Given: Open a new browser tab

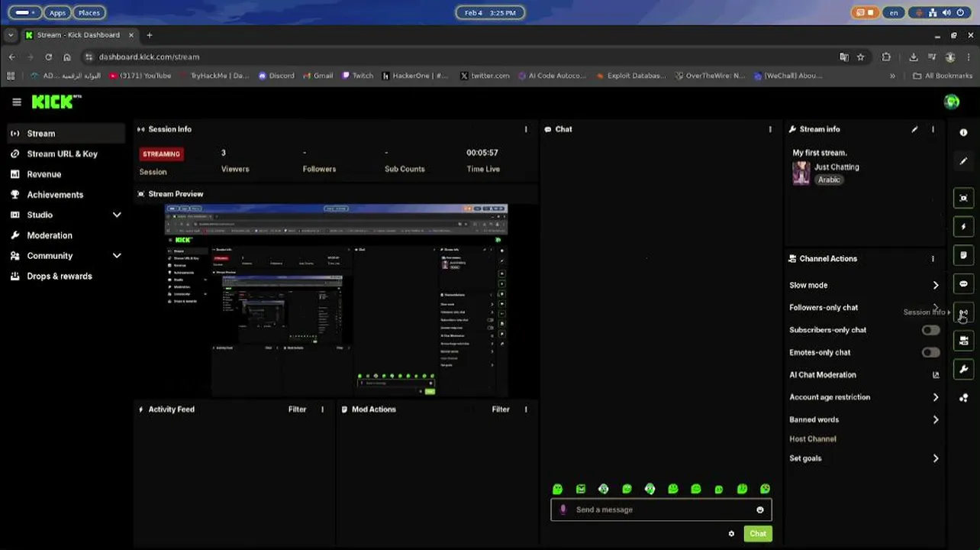Looking at the screenshot, I should tap(150, 35).
